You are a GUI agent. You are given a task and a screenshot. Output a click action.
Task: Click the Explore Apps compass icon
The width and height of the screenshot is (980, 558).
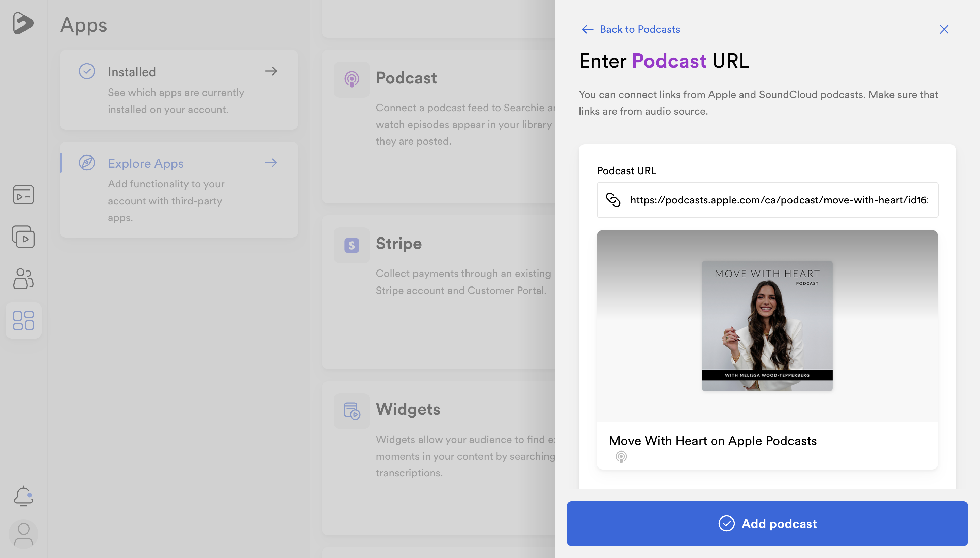pos(87,163)
